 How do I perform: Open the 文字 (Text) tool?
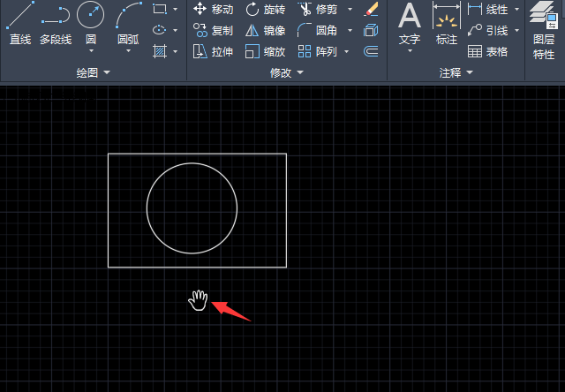410,23
